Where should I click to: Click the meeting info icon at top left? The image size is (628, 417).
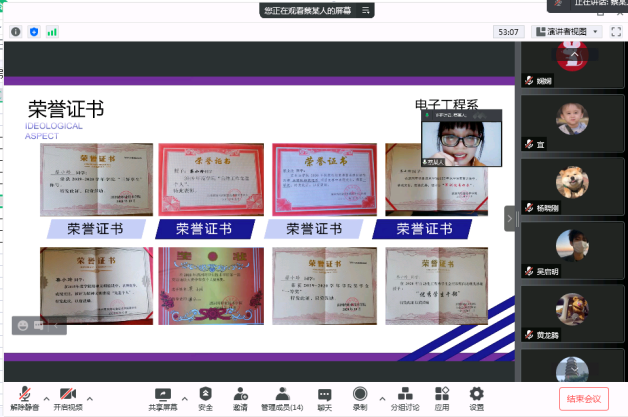[15, 31]
